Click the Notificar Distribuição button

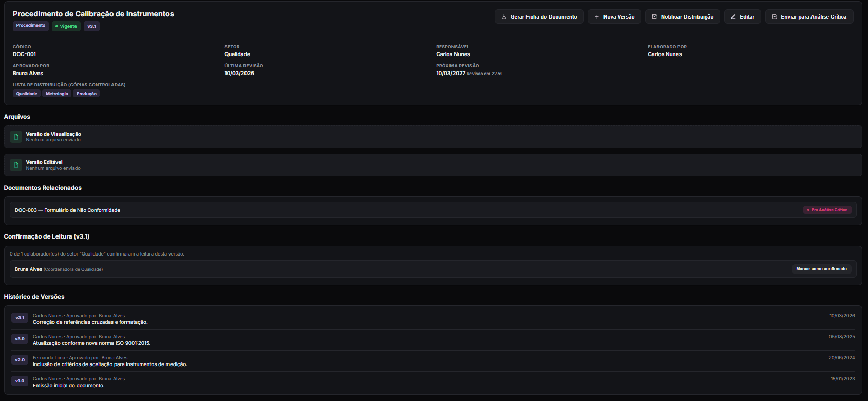pyautogui.click(x=683, y=17)
